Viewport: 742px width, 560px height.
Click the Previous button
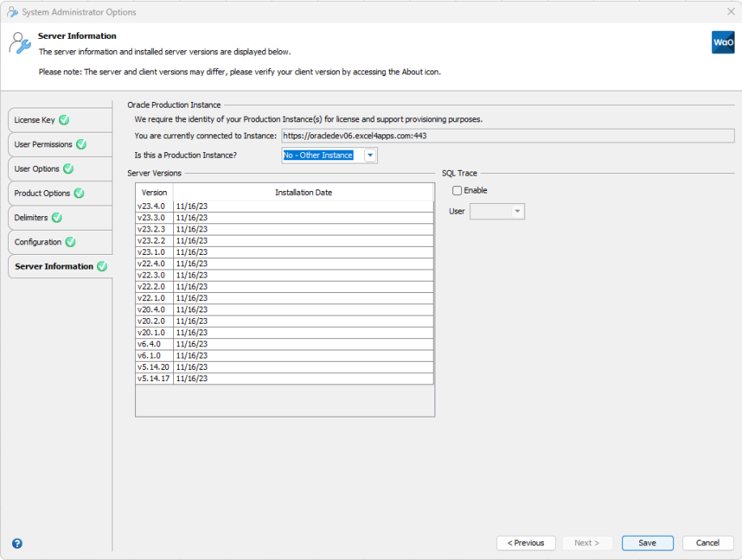click(x=525, y=542)
